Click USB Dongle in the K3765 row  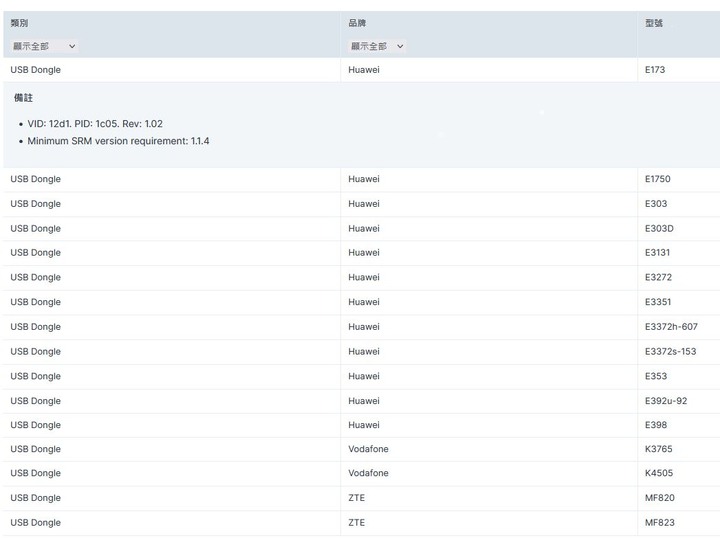tap(35, 449)
